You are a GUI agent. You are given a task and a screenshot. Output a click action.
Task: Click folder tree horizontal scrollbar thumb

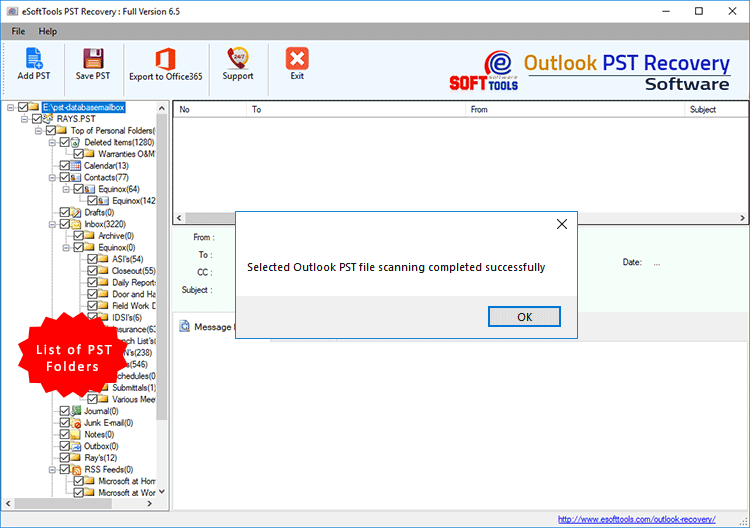(63, 504)
